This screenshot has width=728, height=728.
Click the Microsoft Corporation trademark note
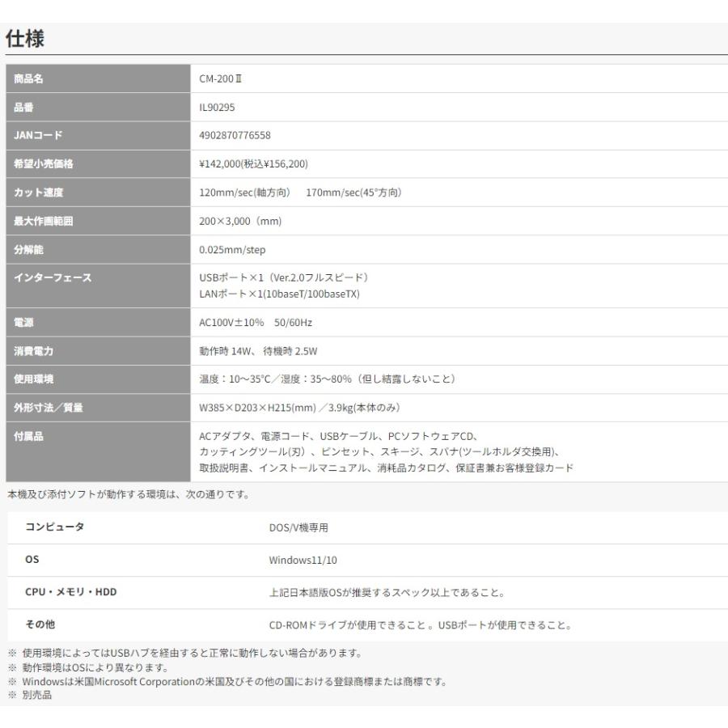pos(227,682)
